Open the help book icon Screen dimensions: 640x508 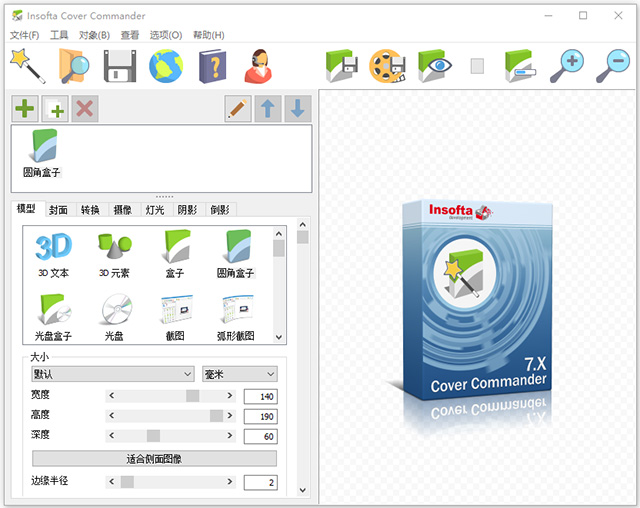[x=213, y=66]
